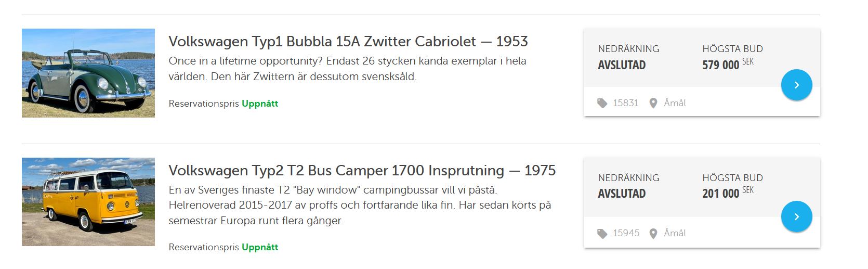Image resolution: width=868 pixels, height=269 pixels.
Task: Open the Volkswagen Typ2 T2 Bus Camper title
Action: point(362,171)
